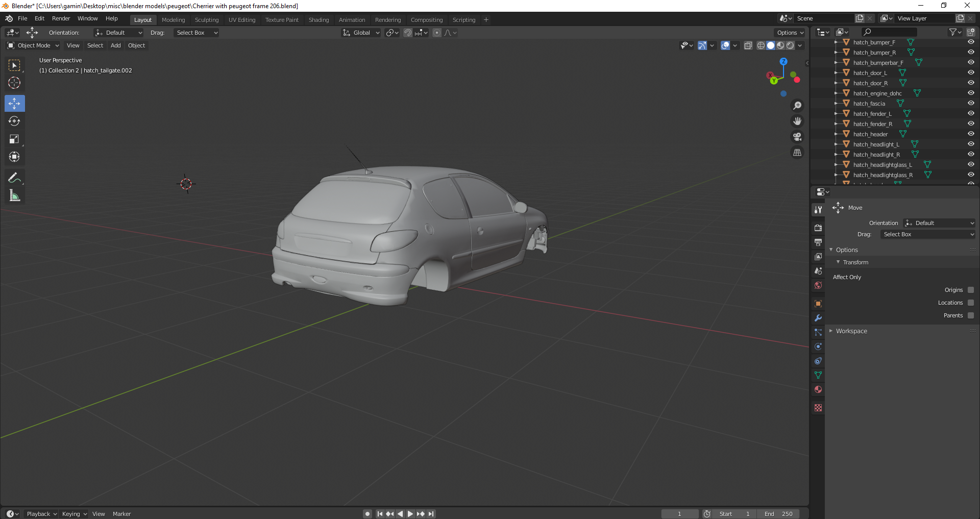This screenshot has width=980, height=519.
Task: Select the Scale tool
Action: (15, 139)
